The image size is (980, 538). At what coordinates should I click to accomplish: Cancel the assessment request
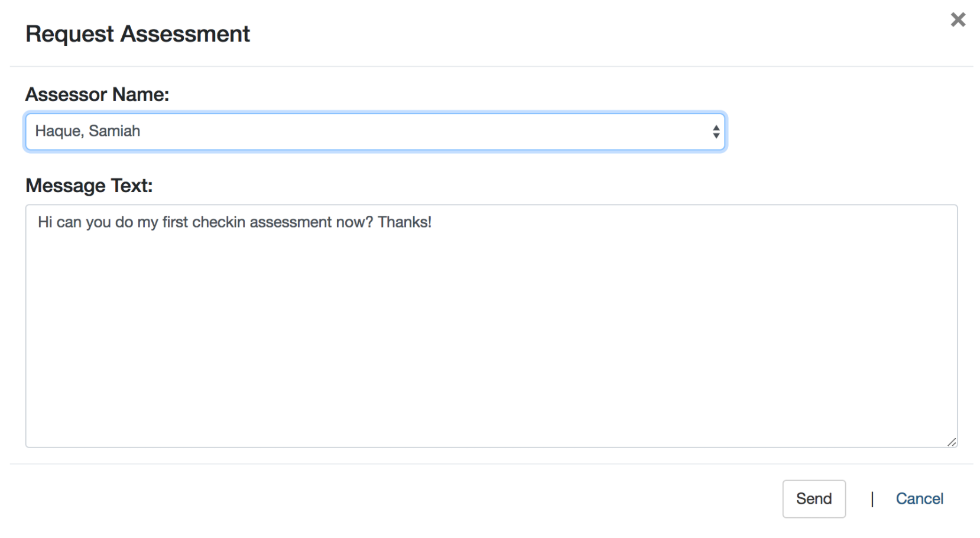[919, 499]
